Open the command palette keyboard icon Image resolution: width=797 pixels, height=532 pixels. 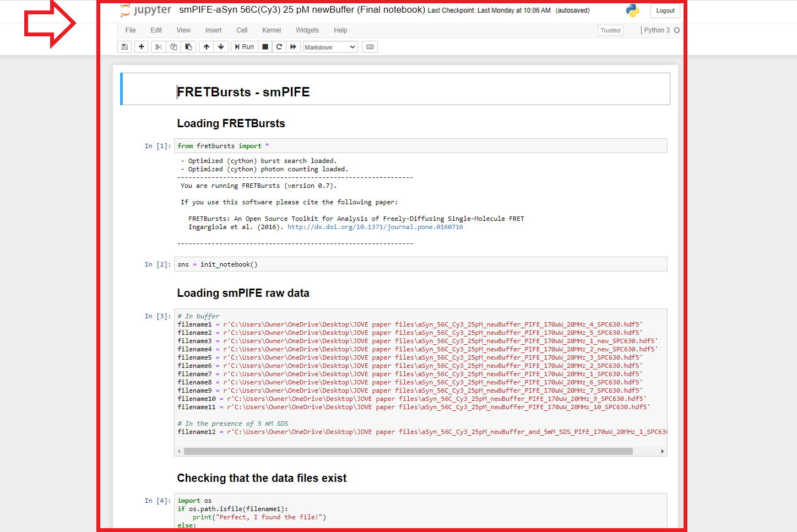pos(370,47)
